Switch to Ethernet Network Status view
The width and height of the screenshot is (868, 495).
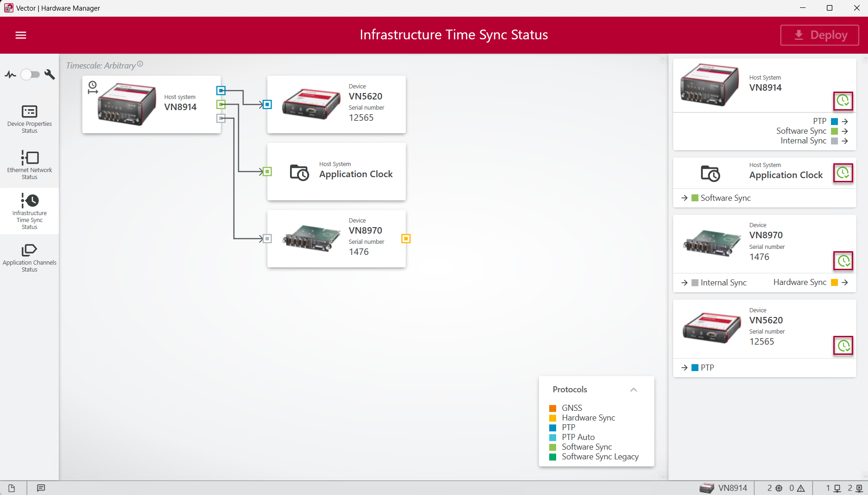click(x=30, y=165)
